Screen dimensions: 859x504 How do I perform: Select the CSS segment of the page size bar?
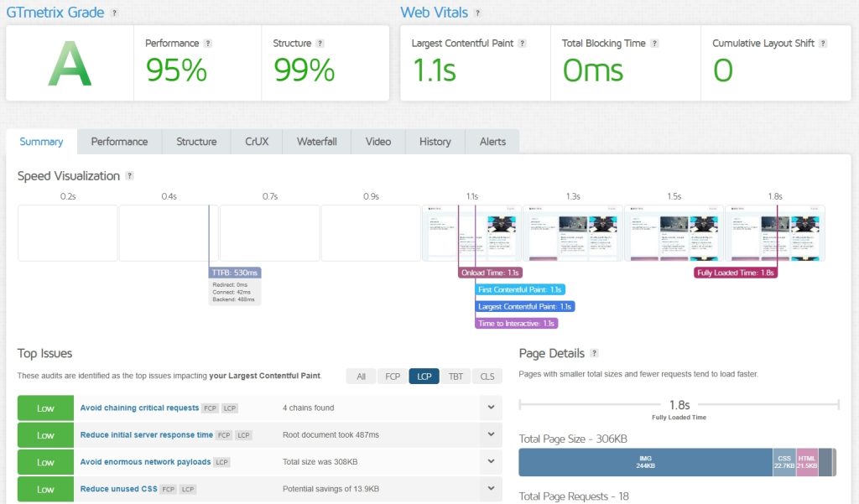tap(784, 462)
